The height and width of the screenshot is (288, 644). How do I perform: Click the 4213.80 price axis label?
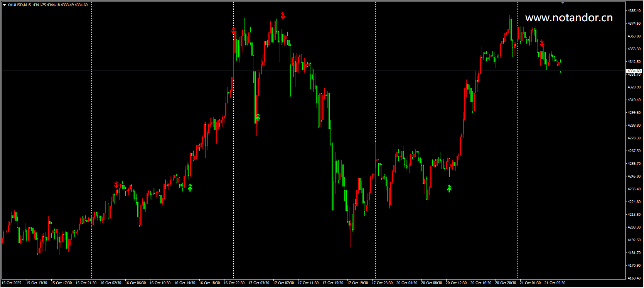(x=634, y=215)
